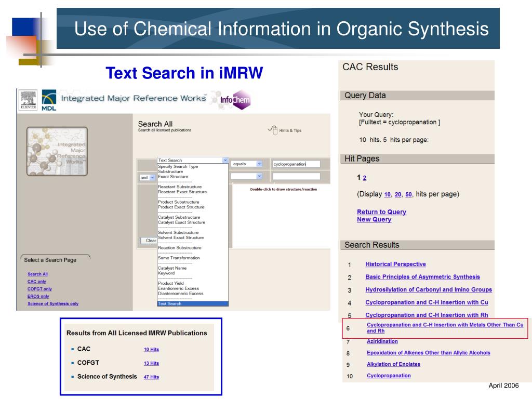Open 'Cyclopropanation and C-H Insertion with Rh'
Screen dimensions: 532x411
pyautogui.click(x=427, y=315)
